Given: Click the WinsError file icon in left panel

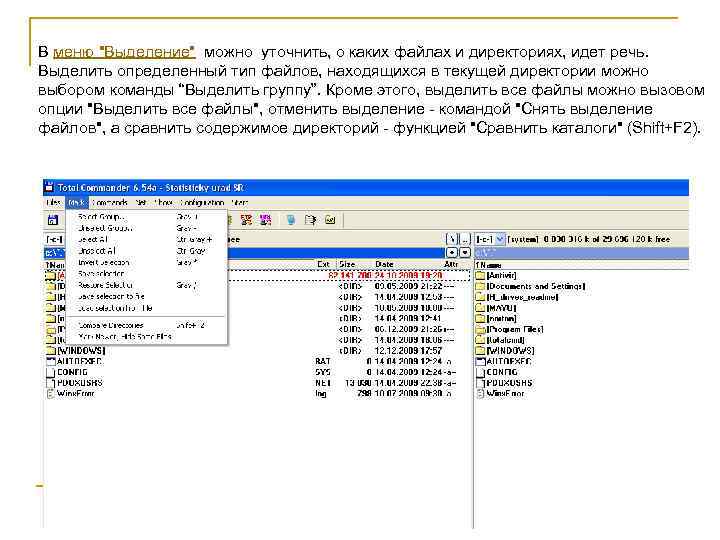Looking at the screenshot, I should point(51,394).
